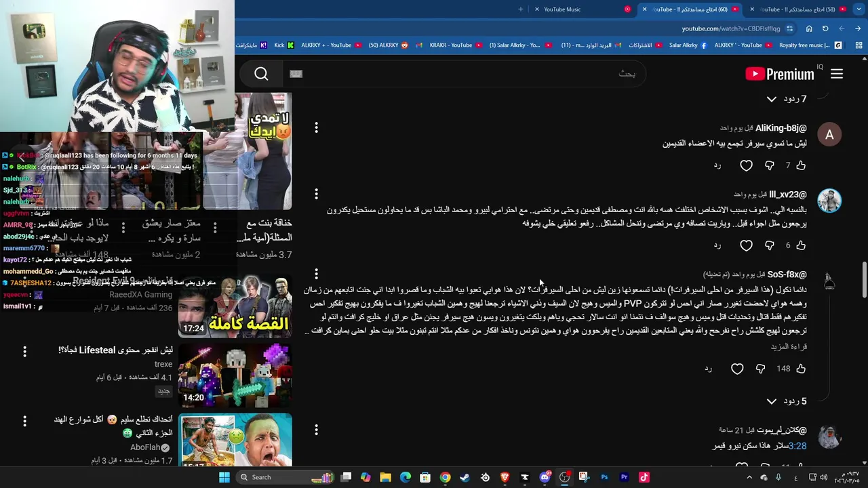Screen dimensions: 868x488
Task: Click the reload page icon in browser toolbar
Action: coord(825,28)
